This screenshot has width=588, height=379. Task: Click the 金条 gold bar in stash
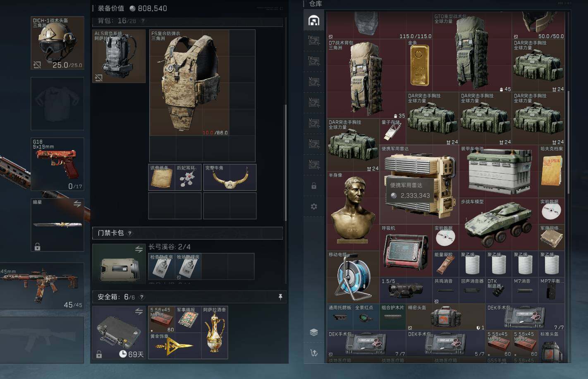coord(419,66)
